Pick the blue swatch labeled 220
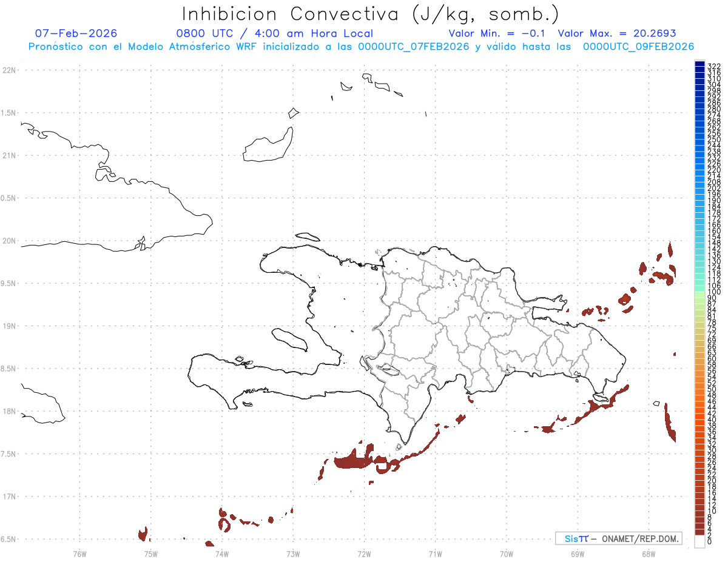This screenshot has width=728, height=562. tap(699, 167)
